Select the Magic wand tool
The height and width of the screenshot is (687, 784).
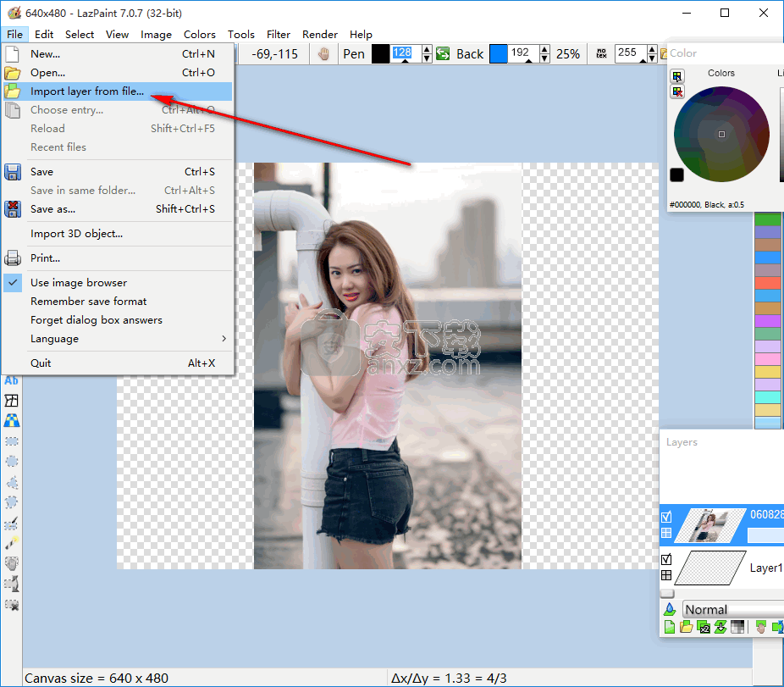point(12,543)
